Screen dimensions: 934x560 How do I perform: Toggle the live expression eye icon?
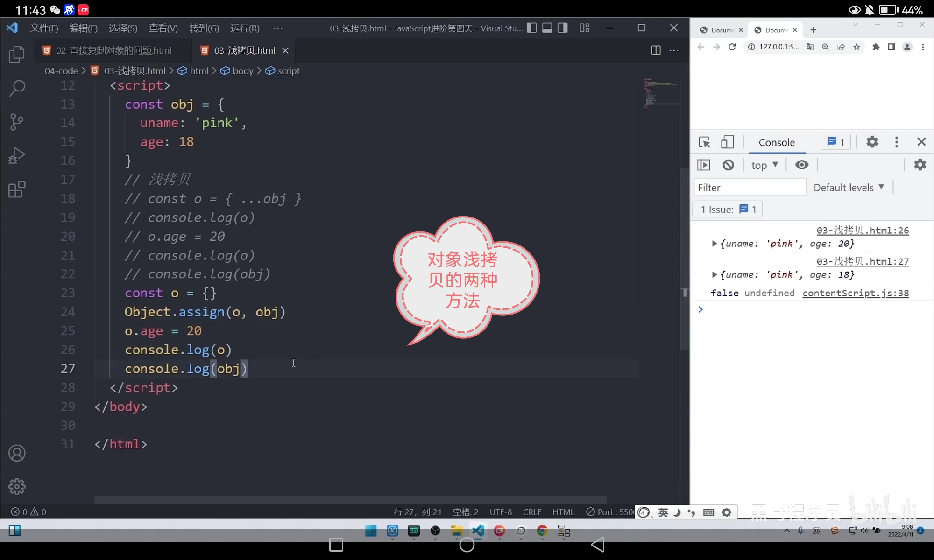click(802, 165)
